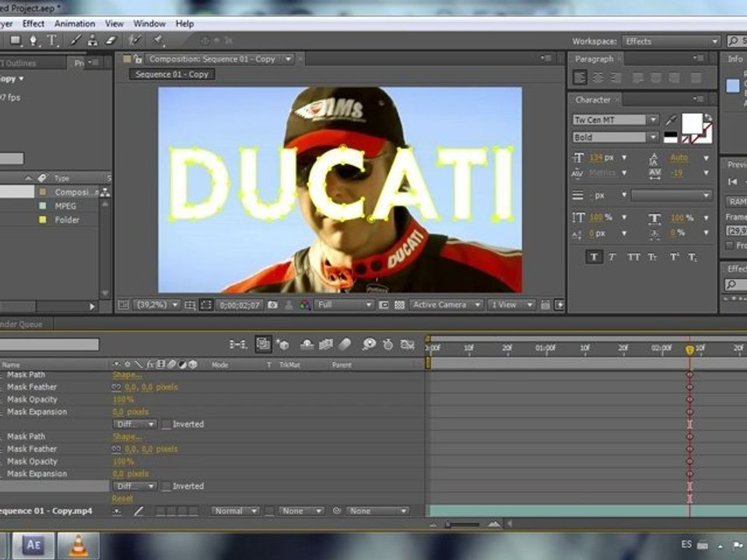Click Shape link of first Mask Path
Viewport: 747px width, 560px height.
(127, 375)
